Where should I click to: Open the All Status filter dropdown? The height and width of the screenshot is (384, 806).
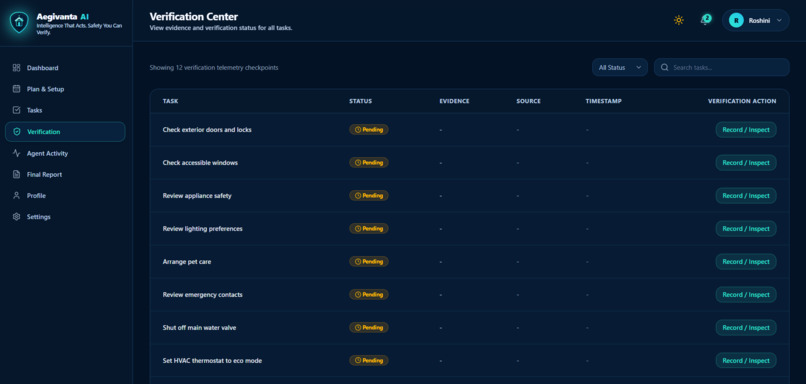[x=619, y=67]
